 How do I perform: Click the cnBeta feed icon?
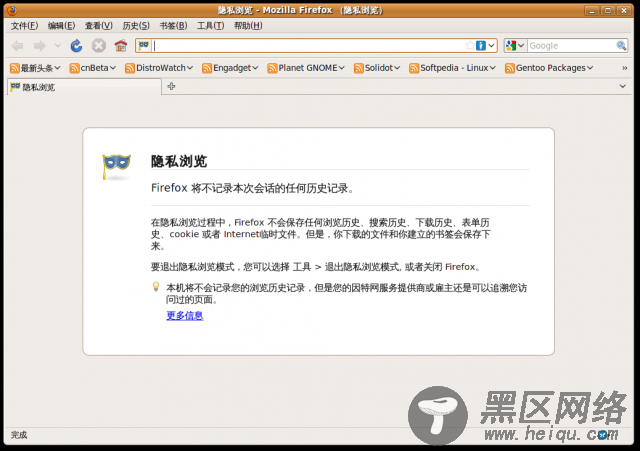point(74,68)
